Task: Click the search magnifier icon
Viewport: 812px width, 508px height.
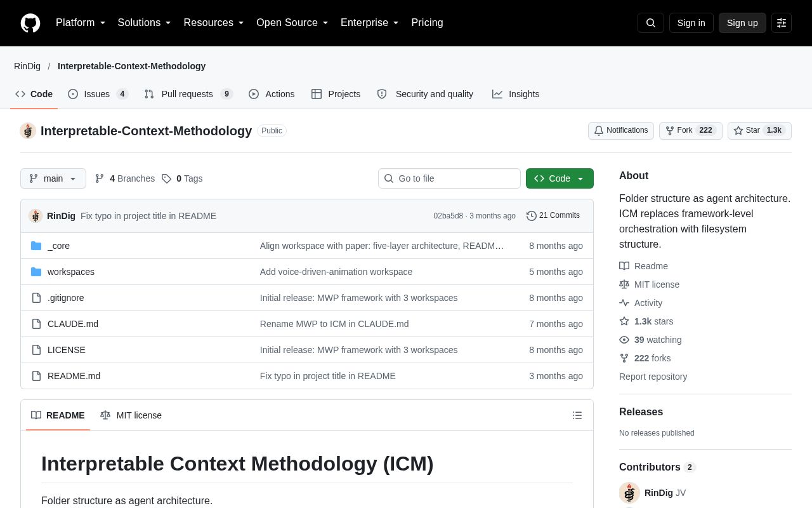Action: (x=651, y=23)
